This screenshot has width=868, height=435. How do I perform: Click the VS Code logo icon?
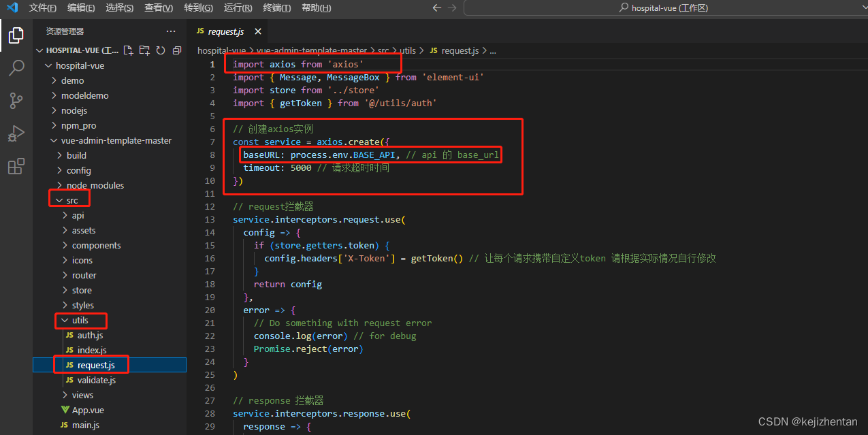tap(12, 8)
